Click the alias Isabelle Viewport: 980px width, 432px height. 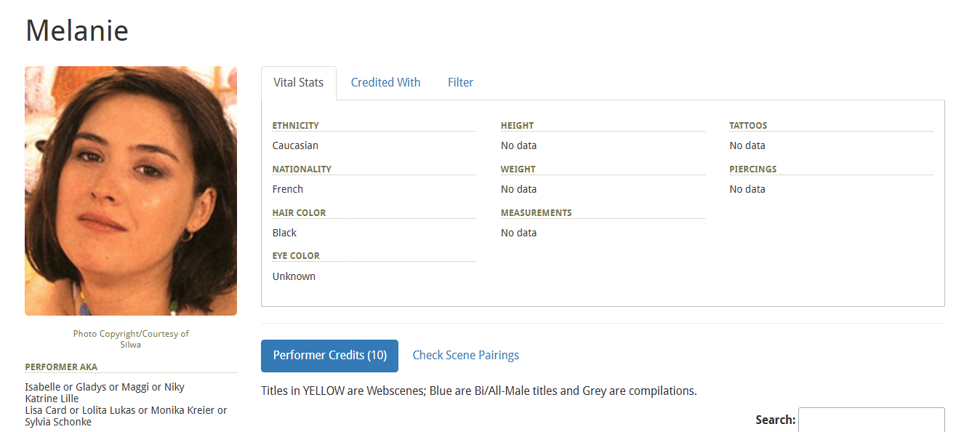pos(42,386)
